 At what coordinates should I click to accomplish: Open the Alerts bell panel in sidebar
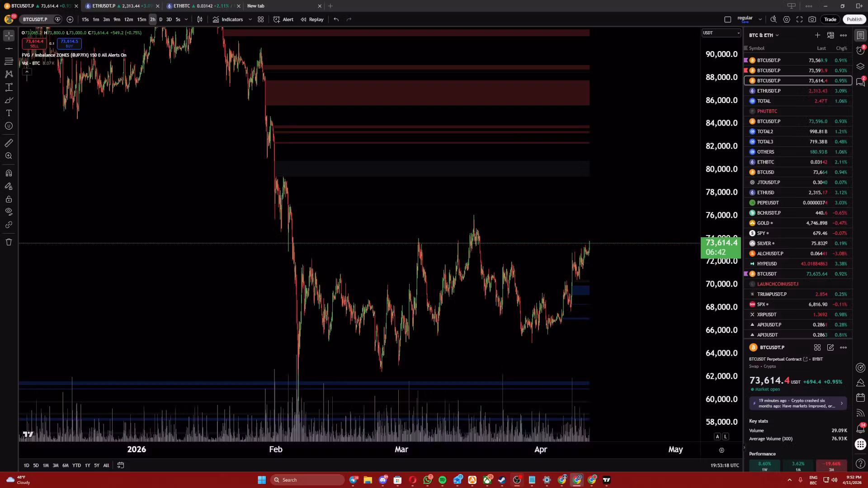click(860, 428)
